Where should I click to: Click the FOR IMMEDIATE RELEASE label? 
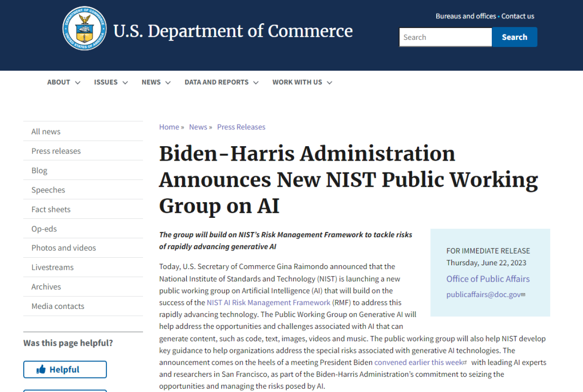coord(488,251)
